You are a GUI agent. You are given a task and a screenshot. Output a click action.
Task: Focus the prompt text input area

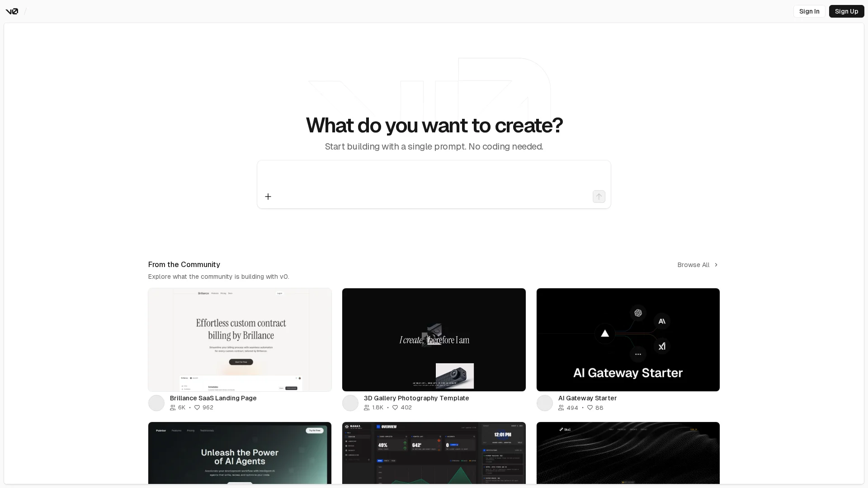tap(434, 175)
